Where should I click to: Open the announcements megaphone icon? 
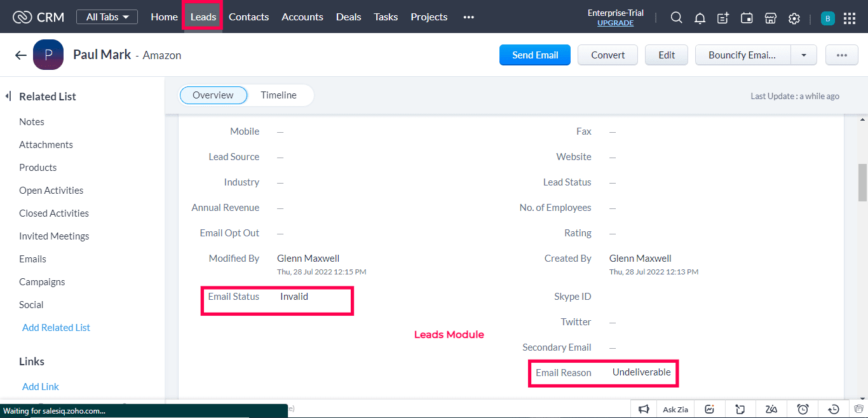(644, 409)
